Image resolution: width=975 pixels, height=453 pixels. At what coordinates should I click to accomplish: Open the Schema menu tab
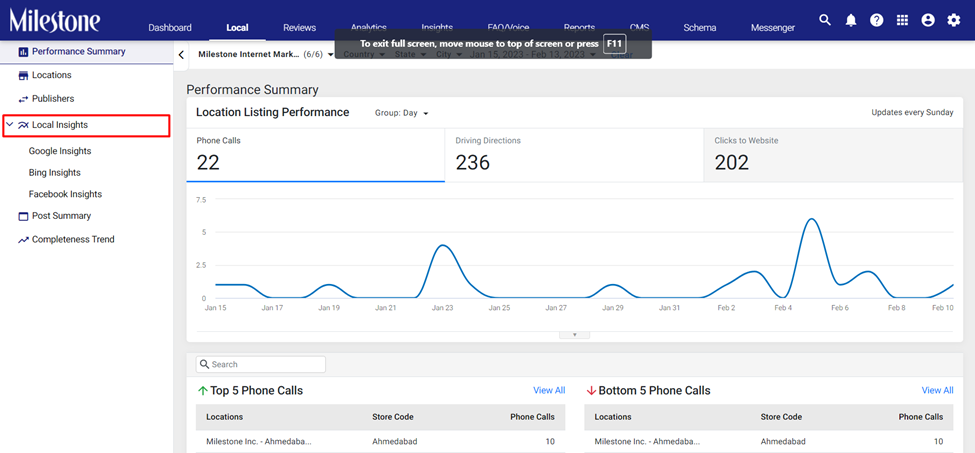pos(700,28)
